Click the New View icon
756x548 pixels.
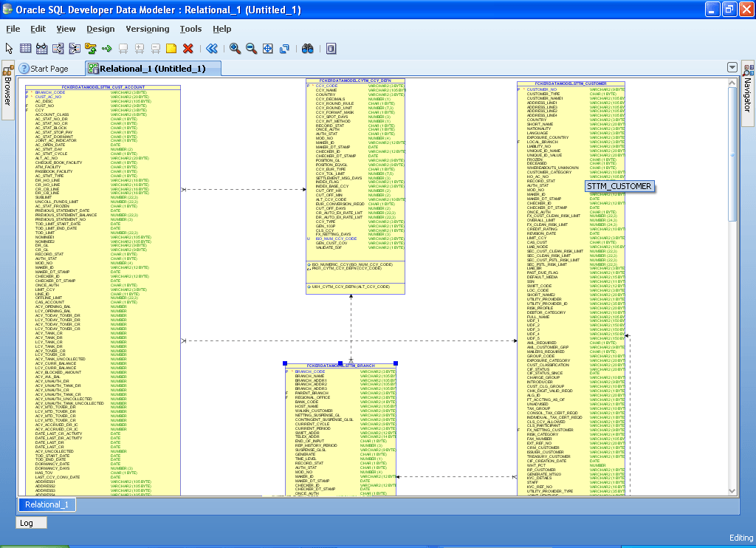[41, 48]
